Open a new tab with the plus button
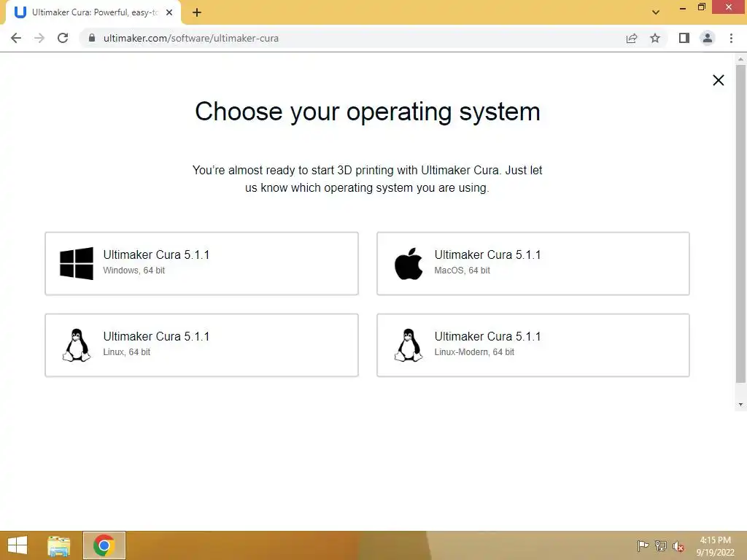The image size is (747, 560). 197,13
